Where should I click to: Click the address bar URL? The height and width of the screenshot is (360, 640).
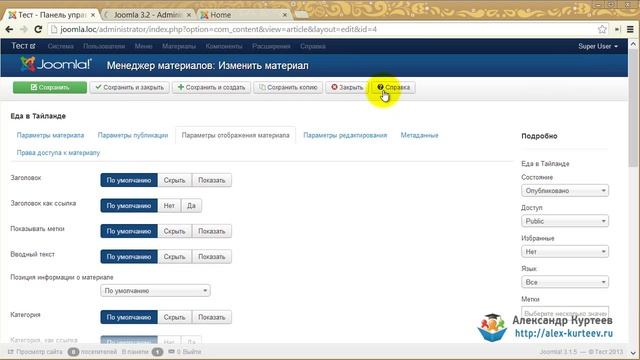pyautogui.click(x=218, y=29)
